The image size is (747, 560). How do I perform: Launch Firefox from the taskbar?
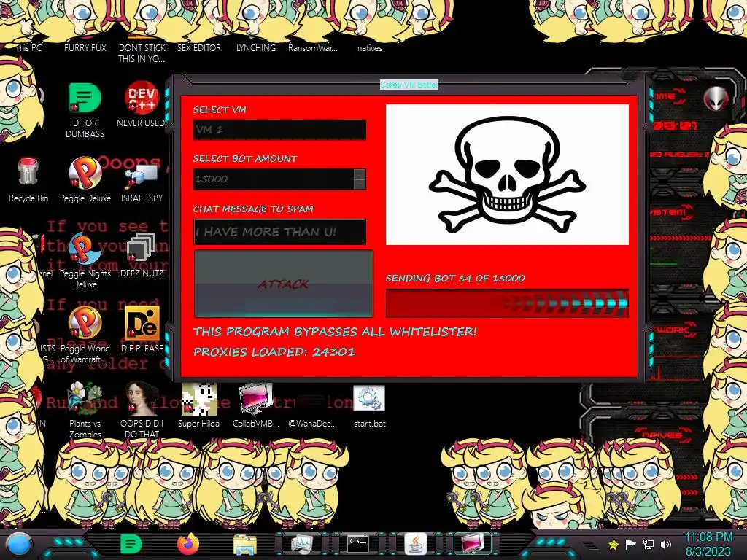click(188, 544)
